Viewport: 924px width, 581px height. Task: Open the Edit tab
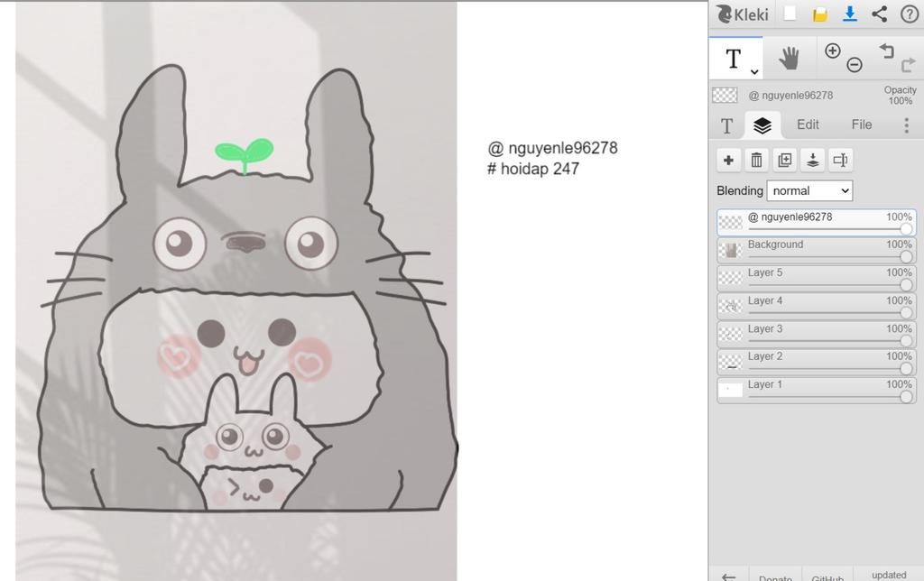[808, 124]
